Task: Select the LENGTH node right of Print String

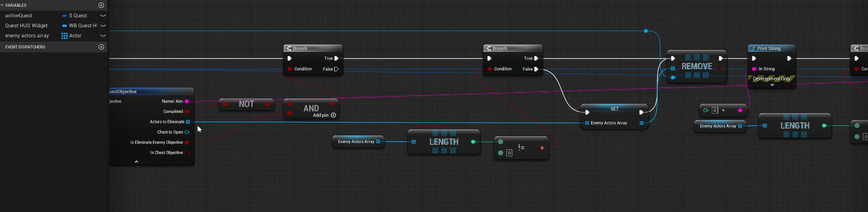Action: click(795, 126)
